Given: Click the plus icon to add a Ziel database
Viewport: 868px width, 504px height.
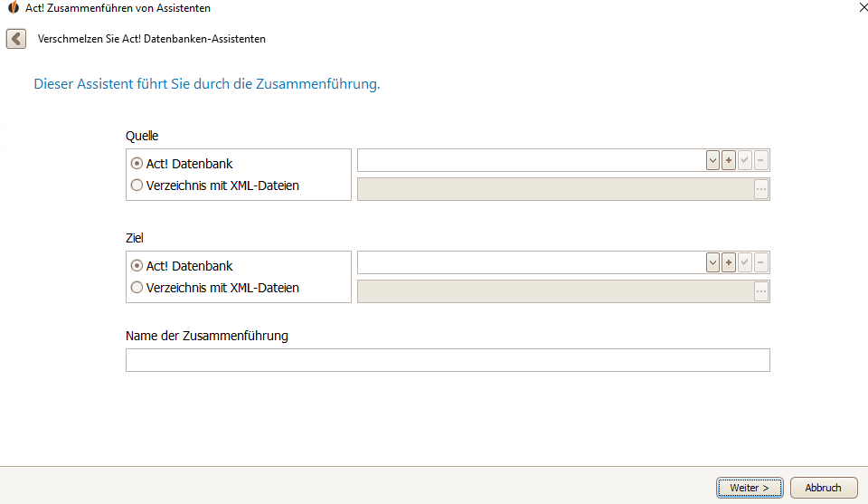Looking at the screenshot, I should [729, 262].
